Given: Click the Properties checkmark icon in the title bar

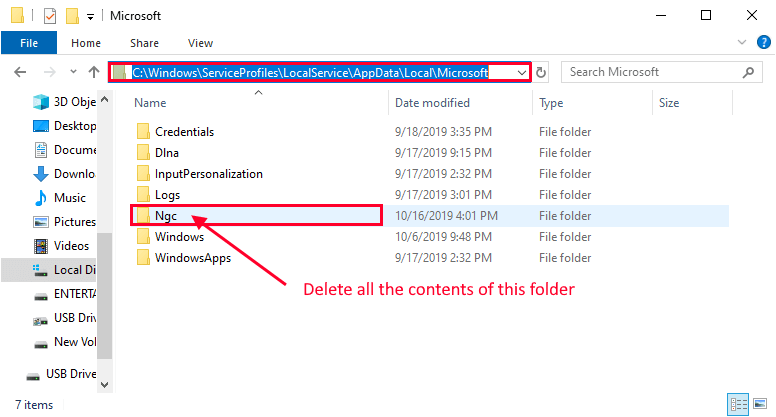Looking at the screenshot, I should [49, 16].
